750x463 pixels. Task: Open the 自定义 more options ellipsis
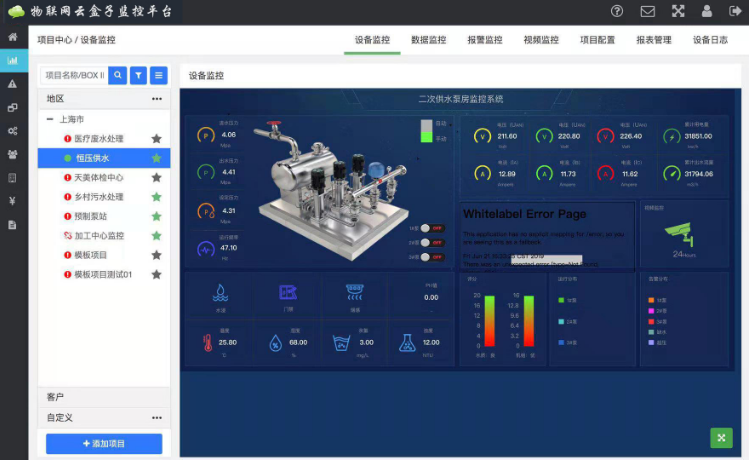point(156,418)
